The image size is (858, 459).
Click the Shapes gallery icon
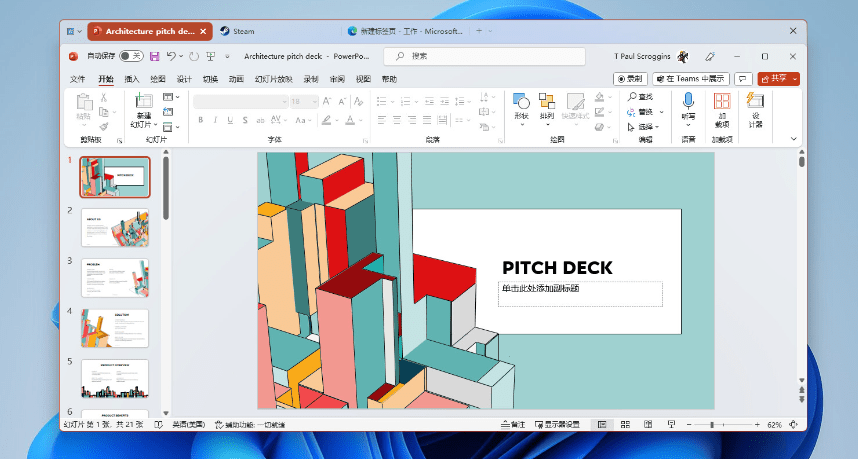(x=521, y=101)
